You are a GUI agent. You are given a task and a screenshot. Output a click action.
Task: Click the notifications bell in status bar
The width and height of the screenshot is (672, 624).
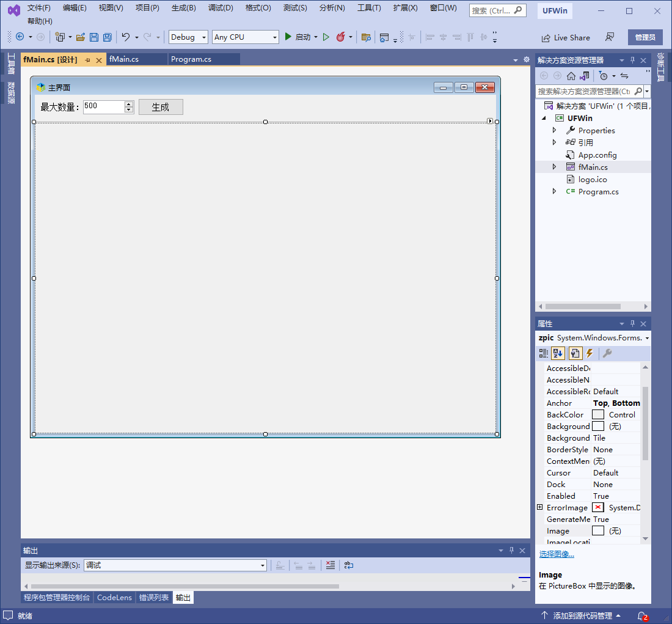click(x=643, y=616)
